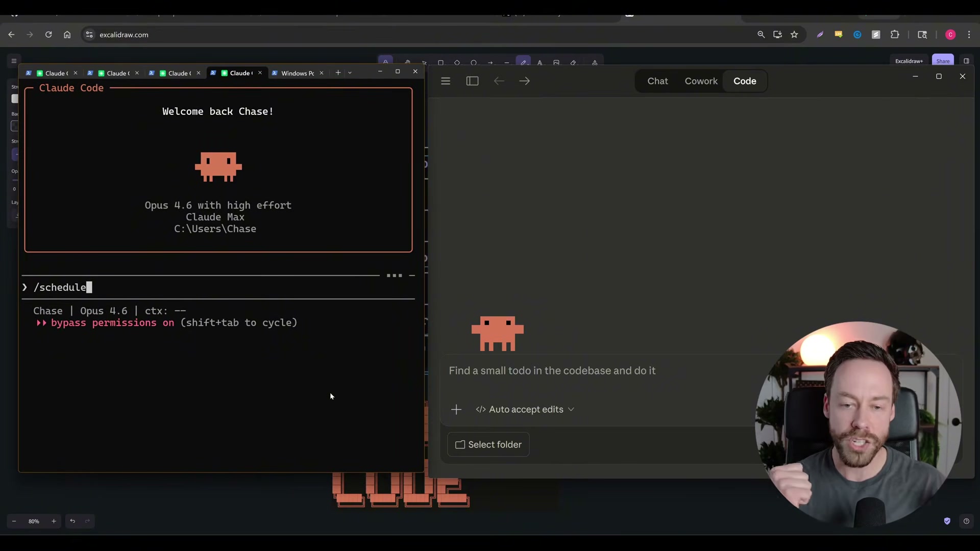This screenshot has height=551, width=980.
Task: Open a new terminal tab with plus
Action: pos(338,72)
